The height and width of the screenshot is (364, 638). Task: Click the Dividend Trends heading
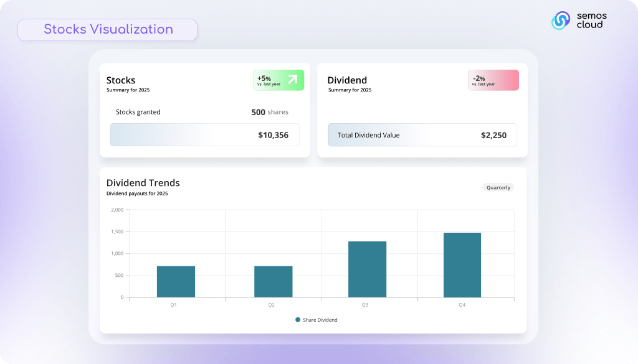pyautogui.click(x=143, y=183)
